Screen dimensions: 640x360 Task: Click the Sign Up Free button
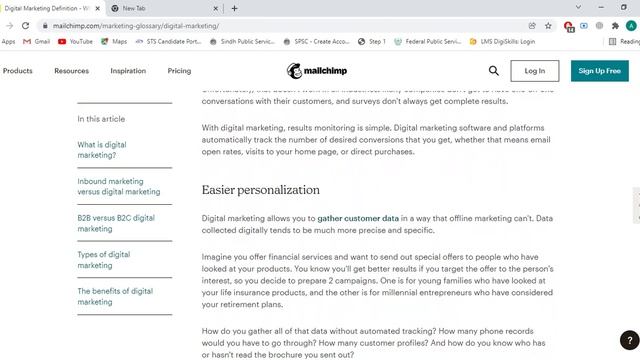point(600,71)
